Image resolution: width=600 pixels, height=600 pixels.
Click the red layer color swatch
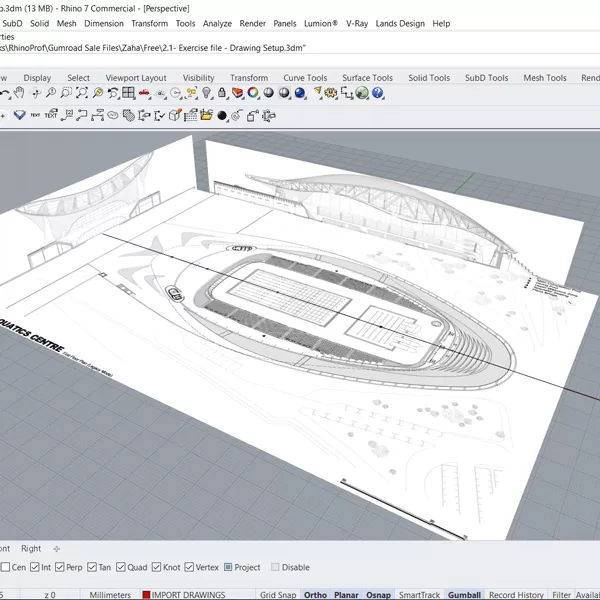click(146, 595)
